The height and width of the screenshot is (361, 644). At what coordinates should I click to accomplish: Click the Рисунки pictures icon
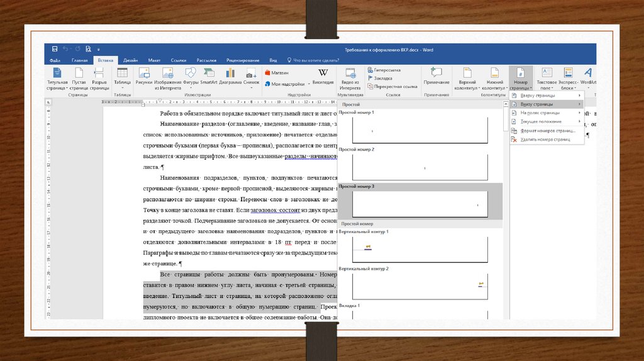pyautogui.click(x=144, y=77)
